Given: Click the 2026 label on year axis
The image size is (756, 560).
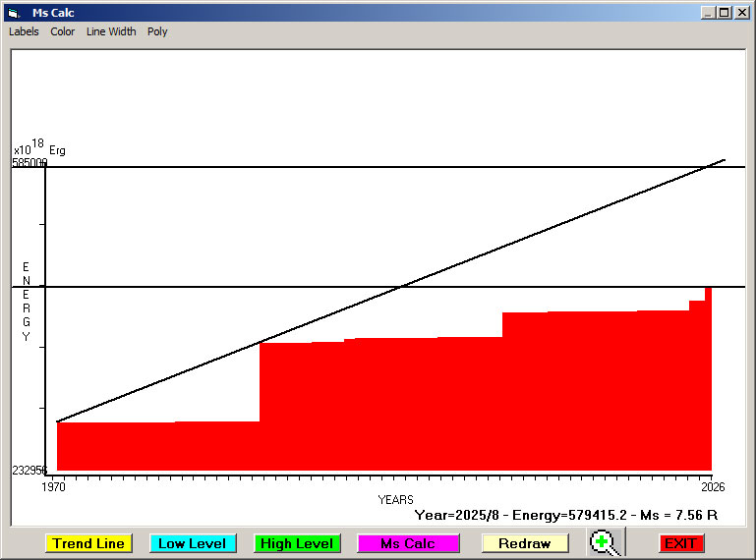Looking at the screenshot, I should 713,486.
